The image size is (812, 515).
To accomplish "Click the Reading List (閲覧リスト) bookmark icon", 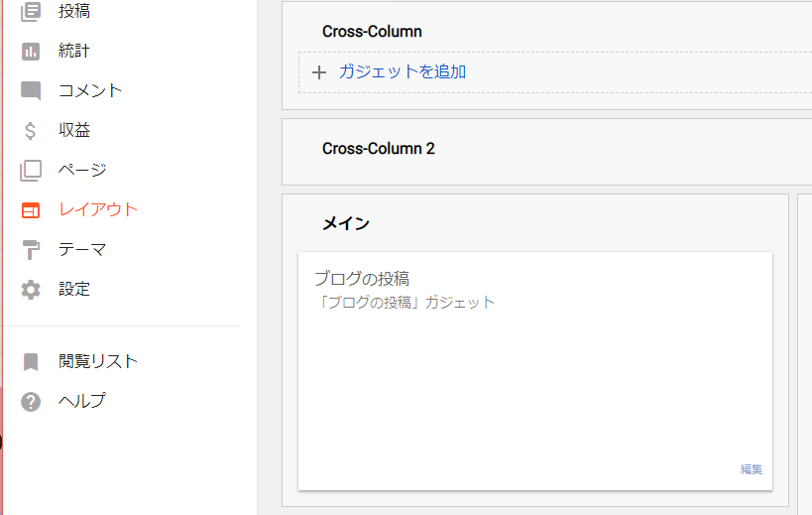I will pyautogui.click(x=31, y=361).
